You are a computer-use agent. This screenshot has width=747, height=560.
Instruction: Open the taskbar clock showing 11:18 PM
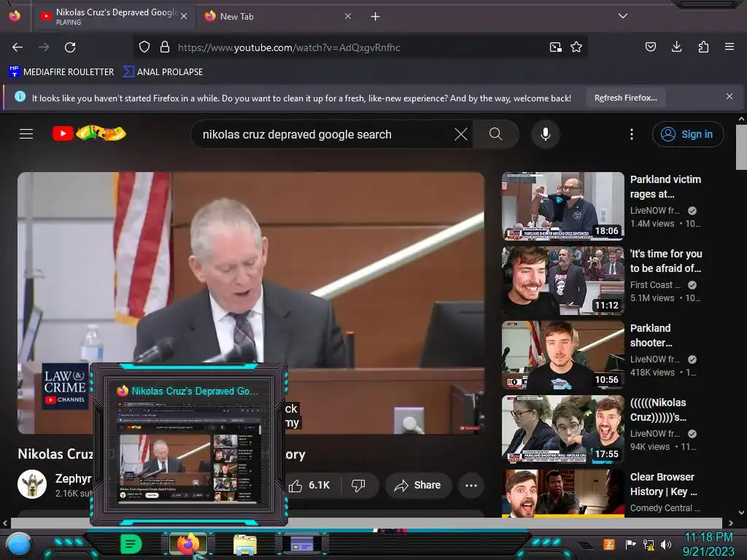tap(708, 544)
